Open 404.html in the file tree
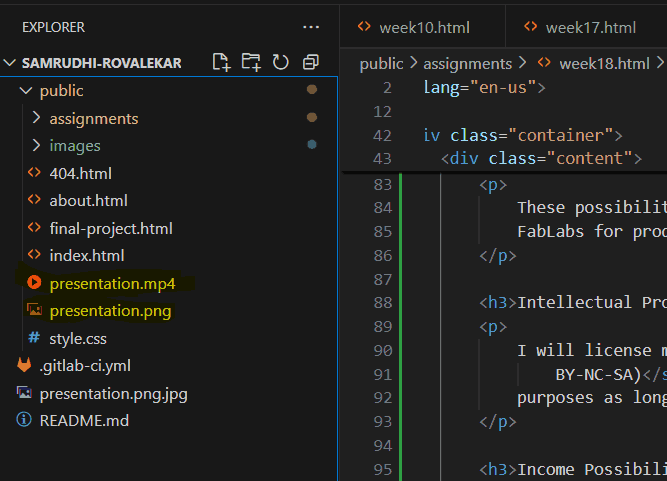The image size is (667, 481). [x=80, y=174]
